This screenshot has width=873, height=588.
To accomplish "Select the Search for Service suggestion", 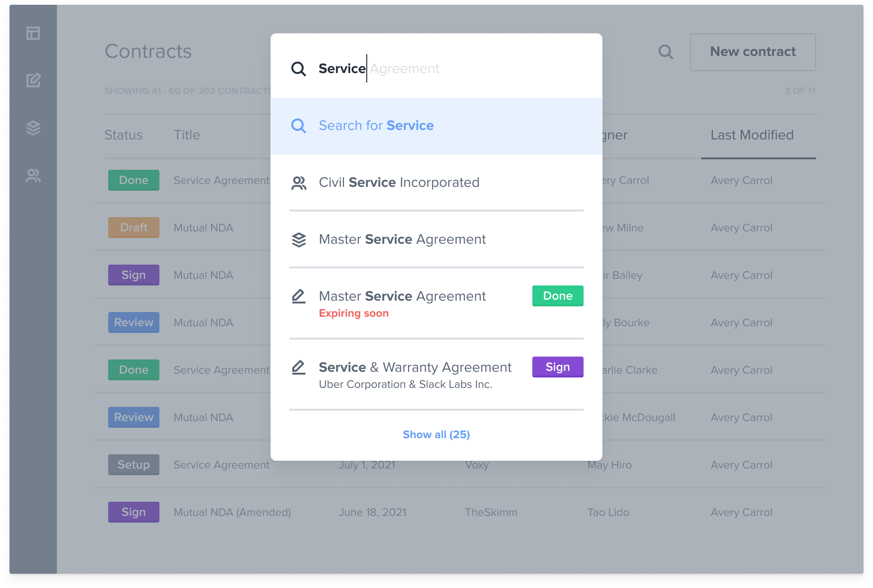I will coord(436,126).
